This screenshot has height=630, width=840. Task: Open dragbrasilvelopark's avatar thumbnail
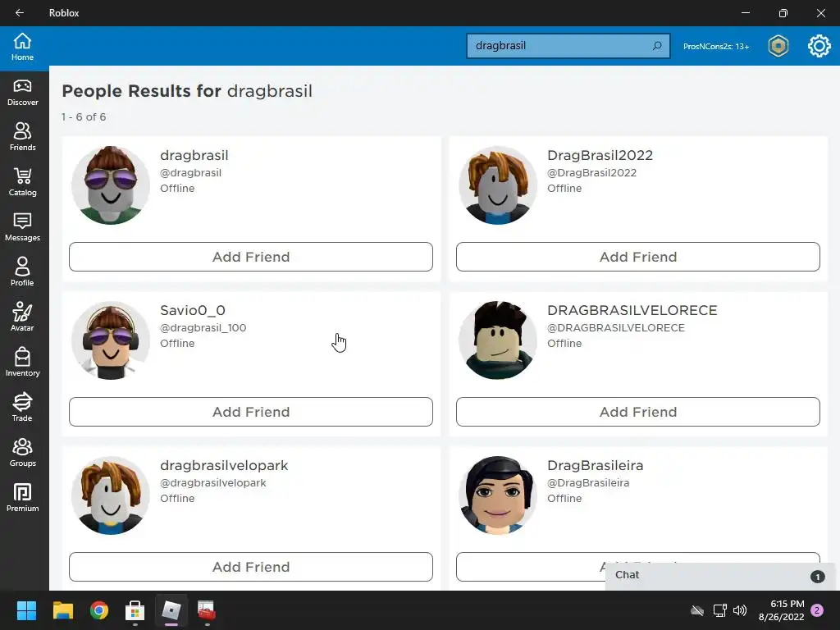[x=111, y=495]
